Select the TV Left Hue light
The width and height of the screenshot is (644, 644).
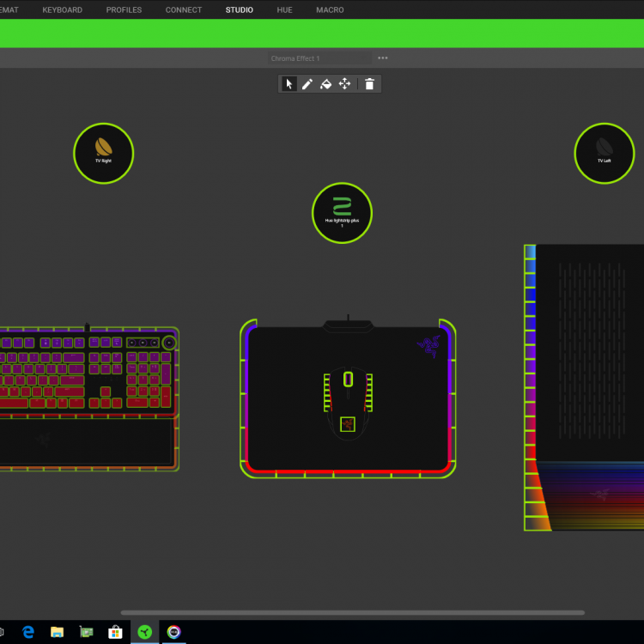click(x=604, y=153)
